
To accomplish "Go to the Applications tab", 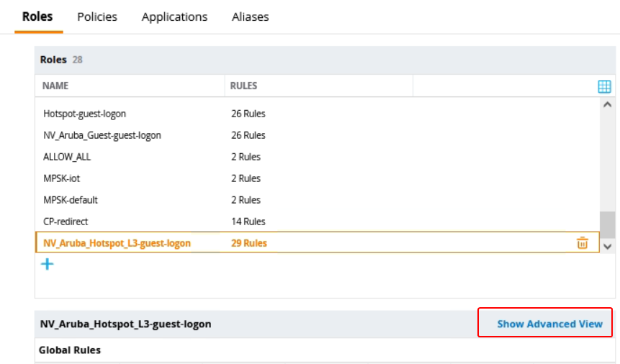I will point(174,17).
